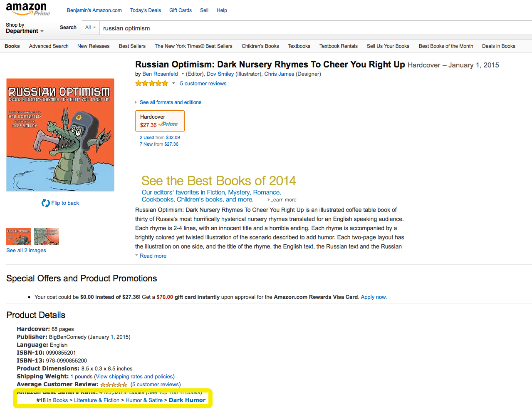The height and width of the screenshot is (410, 532).
Task: Go to the Best Sellers books tab
Action: [x=132, y=46]
